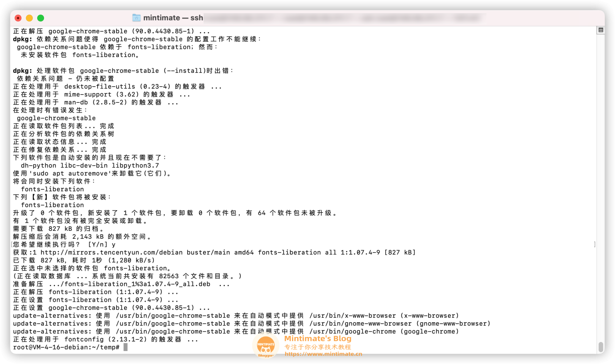The image size is (615, 364).
Task: Click the split pane icon above scrollbar
Action: (x=601, y=30)
